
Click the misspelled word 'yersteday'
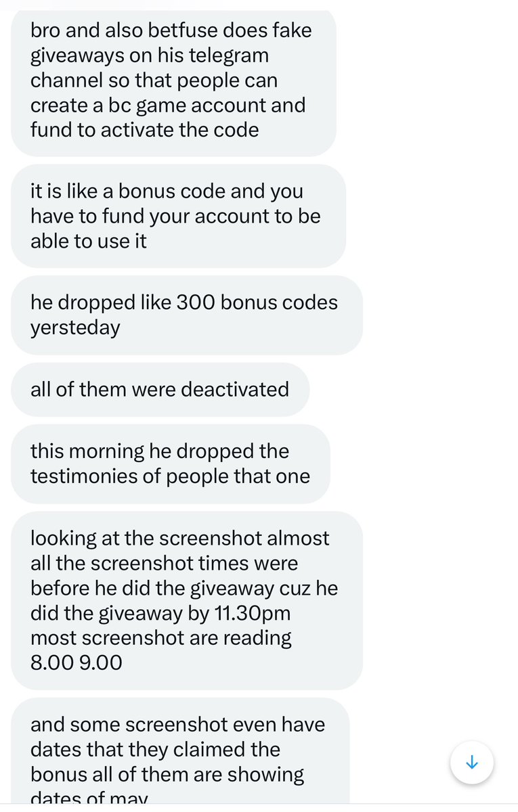pyautogui.click(x=75, y=328)
